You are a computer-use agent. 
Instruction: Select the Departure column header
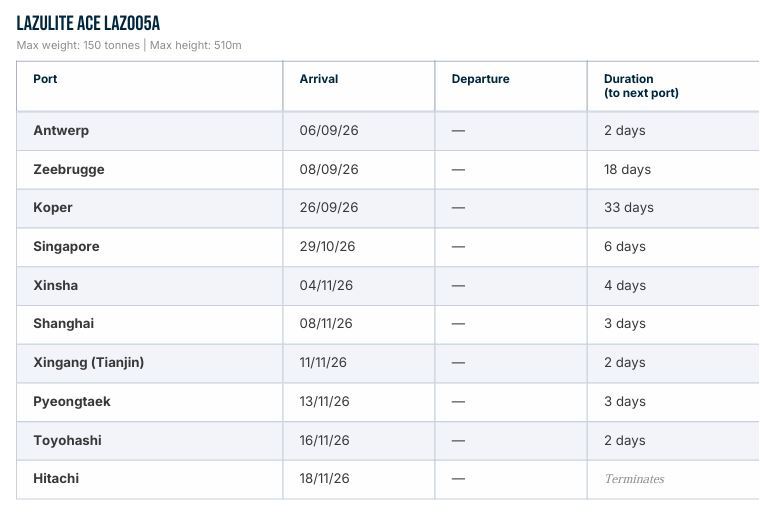[x=480, y=79]
